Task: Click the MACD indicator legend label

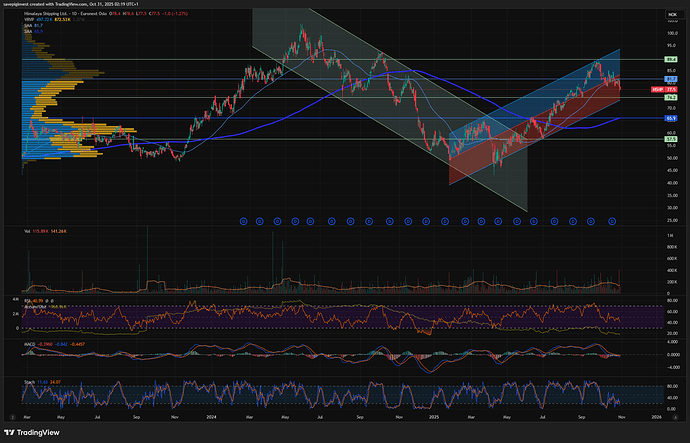Action: pyautogui.click(x=29, y=345)
